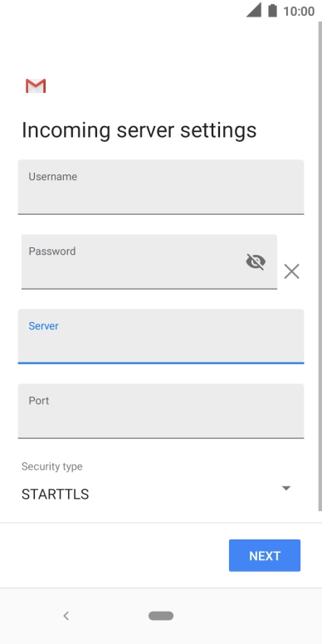Expand the dropdown arrow beside STARTTLS
The image size is (322, 644).
[x=286, y=488]
